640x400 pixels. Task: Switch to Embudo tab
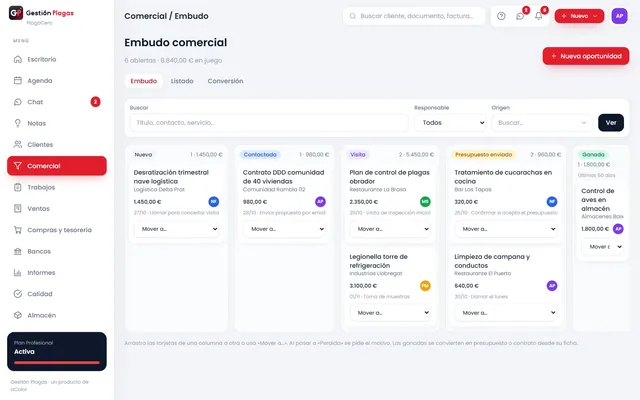point(144,81)
